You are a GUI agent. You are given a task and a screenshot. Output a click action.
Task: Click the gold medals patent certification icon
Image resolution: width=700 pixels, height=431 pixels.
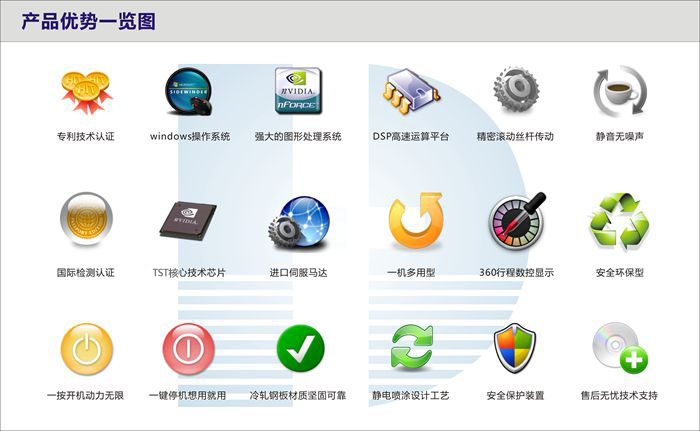tap(85, 91)
